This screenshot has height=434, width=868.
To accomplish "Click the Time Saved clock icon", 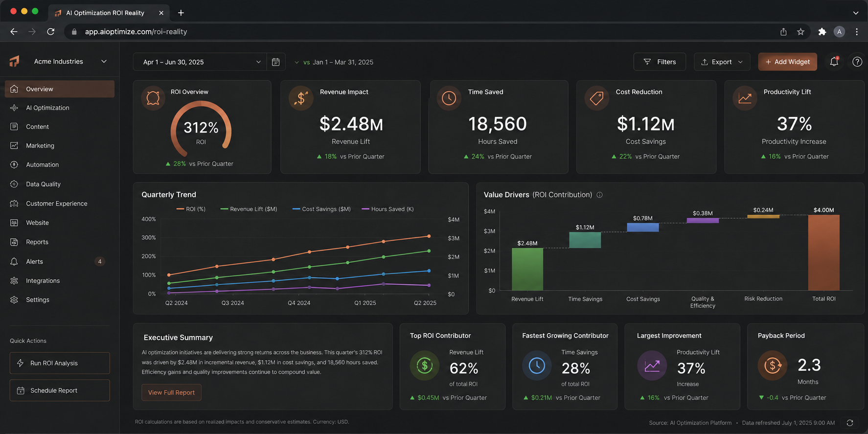I will click(x=449, y=98).
